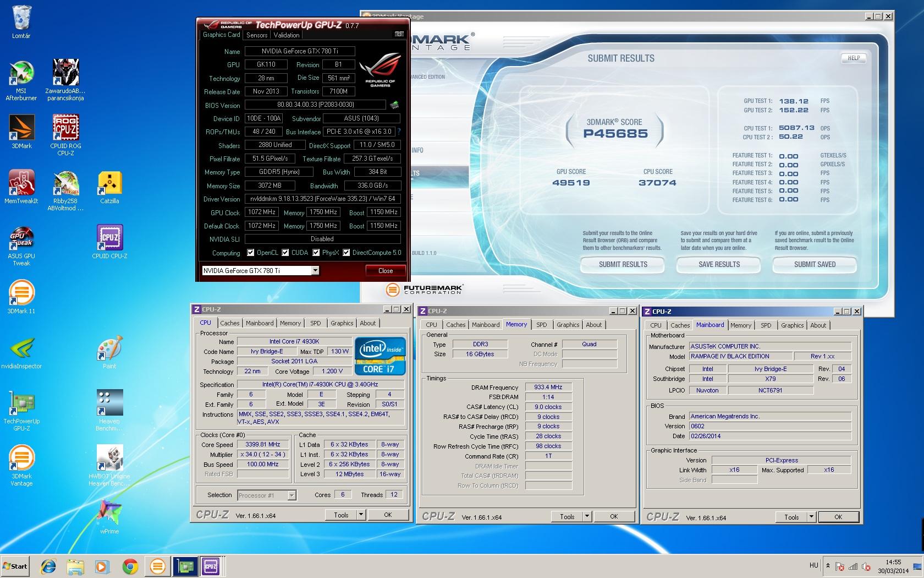This screenshot has height=578, width=924.
Task: Open Windows Media Player from taskbar
Action: [103, 566]
